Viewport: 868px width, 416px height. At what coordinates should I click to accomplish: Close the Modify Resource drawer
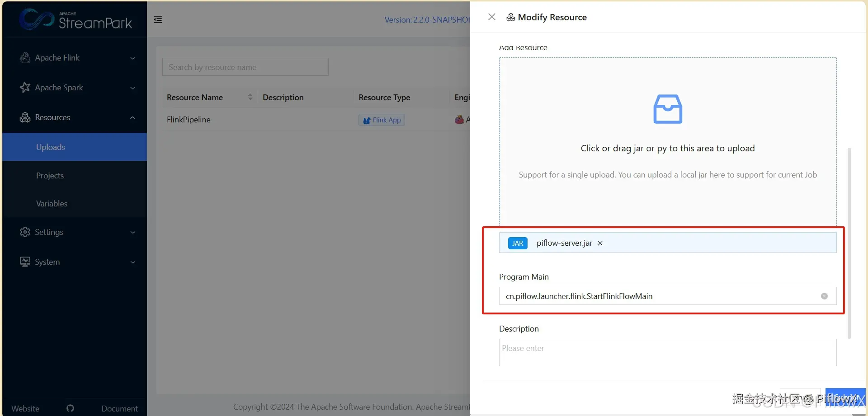click(492, 17)
